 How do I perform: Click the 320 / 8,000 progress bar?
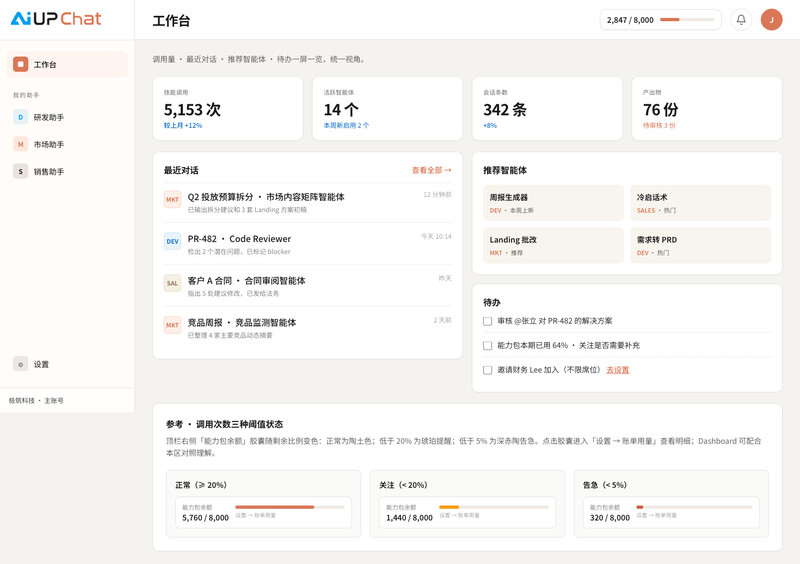[x=694, y=507]
